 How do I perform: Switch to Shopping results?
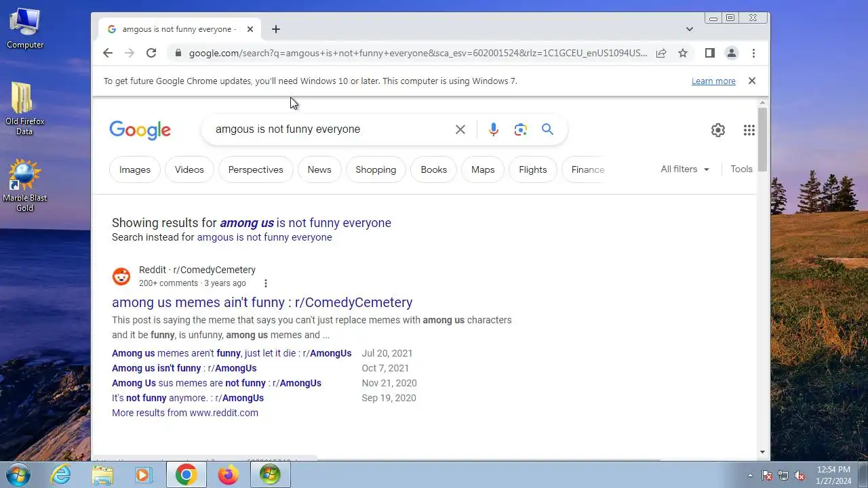coord(376,169)
